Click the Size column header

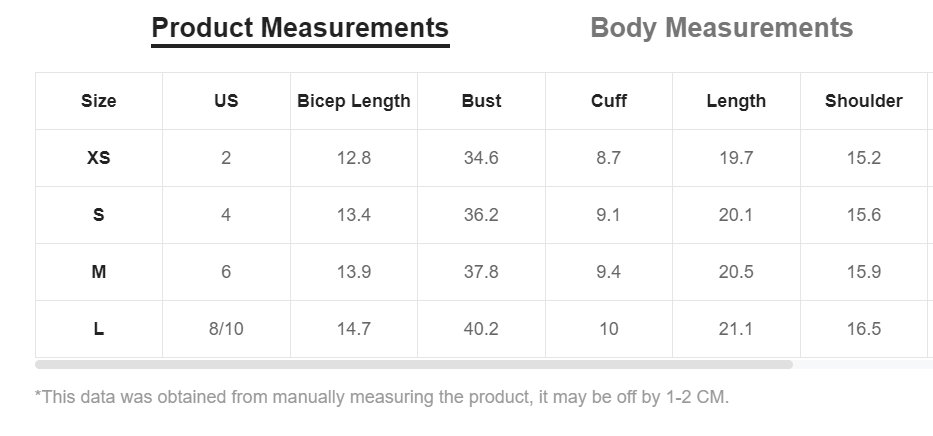tap(99, 101)
